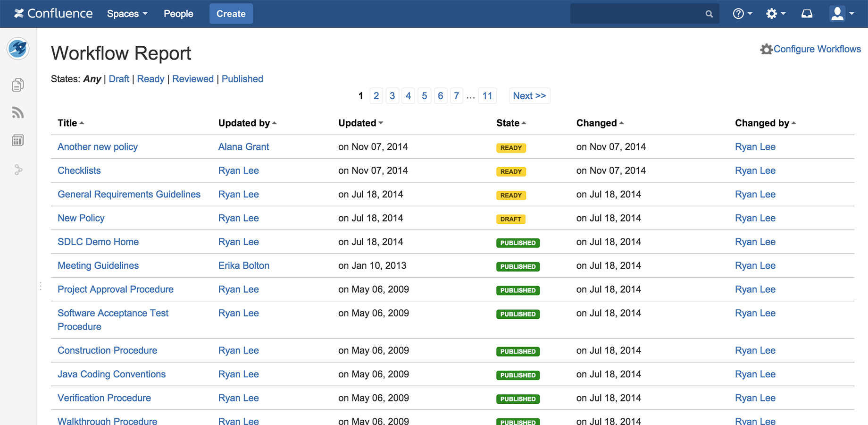Open the Another new policy page link

[x=97, y=147]
